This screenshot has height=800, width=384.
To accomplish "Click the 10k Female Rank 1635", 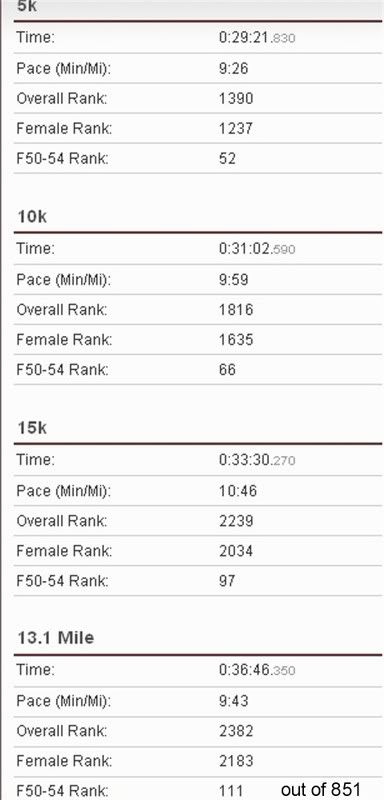I will [x=236, y=339].
